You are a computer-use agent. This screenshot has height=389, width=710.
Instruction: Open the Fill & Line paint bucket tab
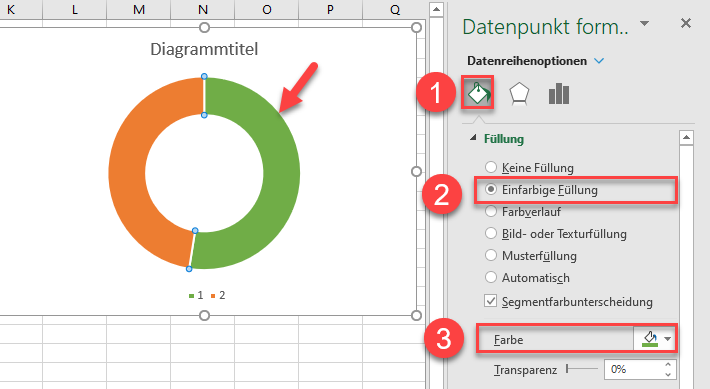[x=478, y=93]
